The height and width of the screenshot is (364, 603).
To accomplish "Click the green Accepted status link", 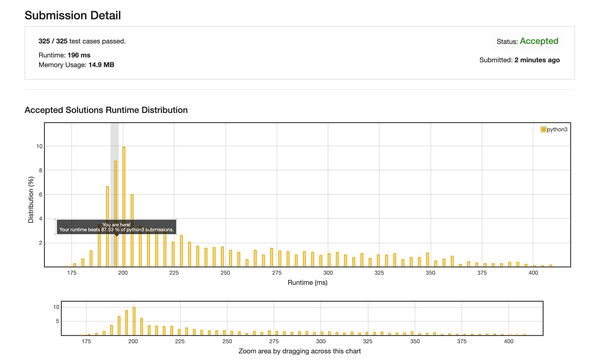I will coord(539,41).
